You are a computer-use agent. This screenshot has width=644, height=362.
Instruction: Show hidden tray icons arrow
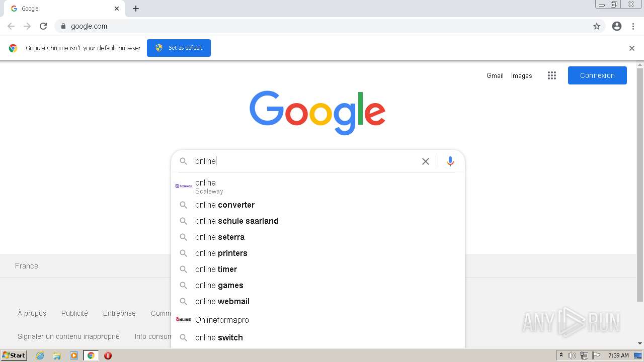561,355
